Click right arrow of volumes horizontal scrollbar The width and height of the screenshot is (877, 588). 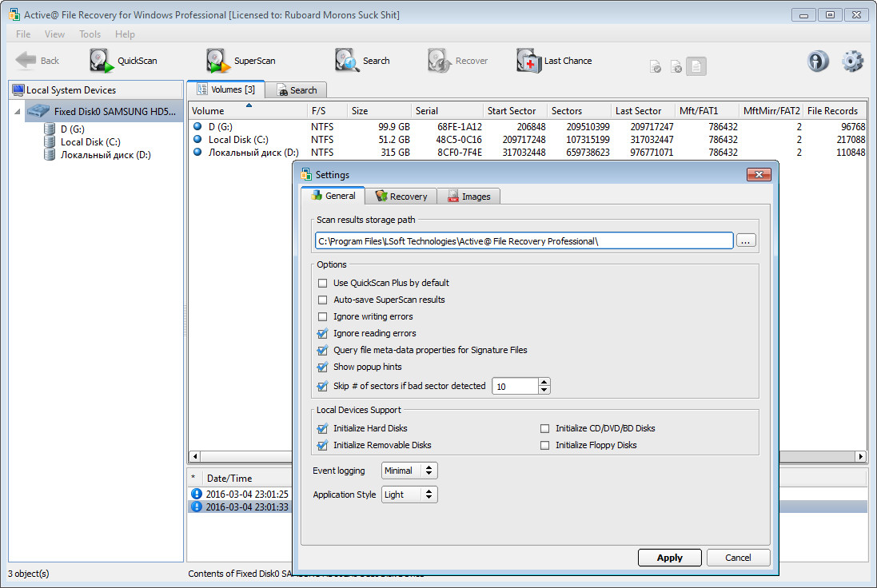click(861, 457)
